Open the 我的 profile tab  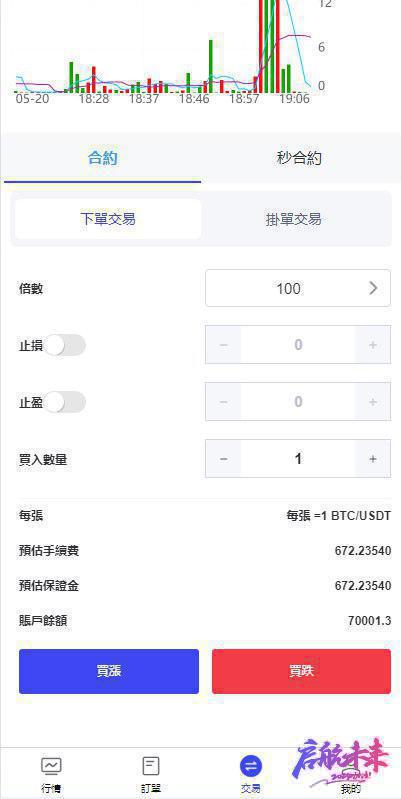pos(351,788)
